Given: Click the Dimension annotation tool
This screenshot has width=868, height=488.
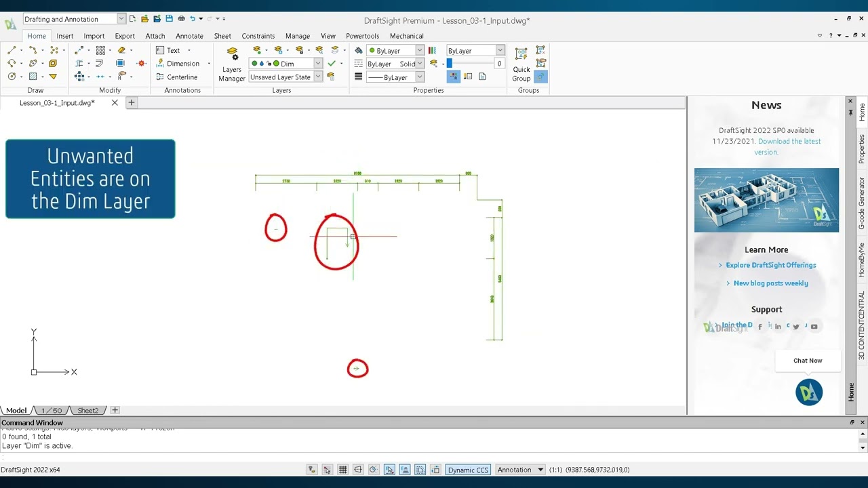Looking at the screenshot, I should [x=178, y=64].
